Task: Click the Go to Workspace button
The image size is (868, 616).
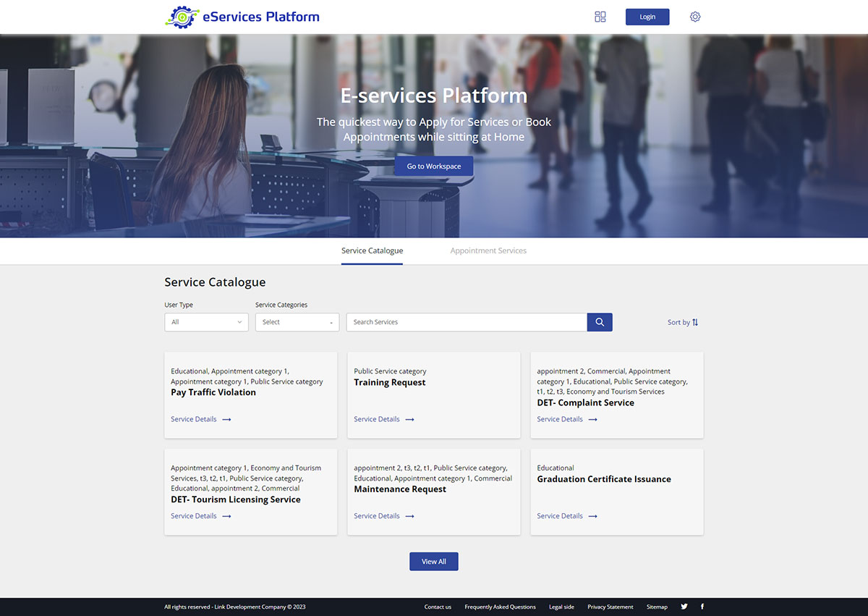Action: tap(433, 166)
